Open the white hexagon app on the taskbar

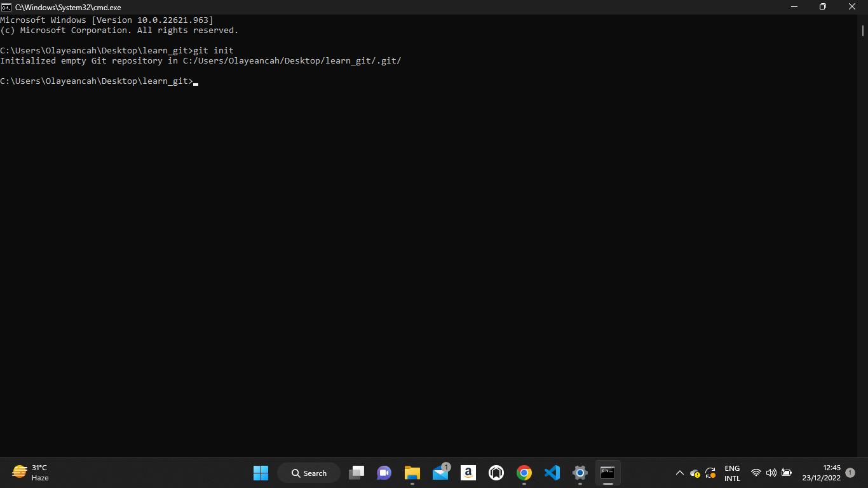click(496, 473)
